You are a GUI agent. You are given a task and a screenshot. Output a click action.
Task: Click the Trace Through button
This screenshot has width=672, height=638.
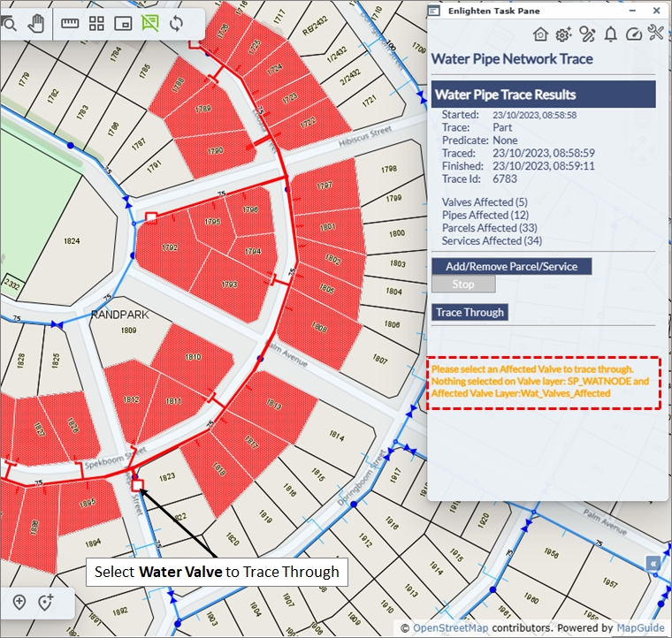coord(470,312)
